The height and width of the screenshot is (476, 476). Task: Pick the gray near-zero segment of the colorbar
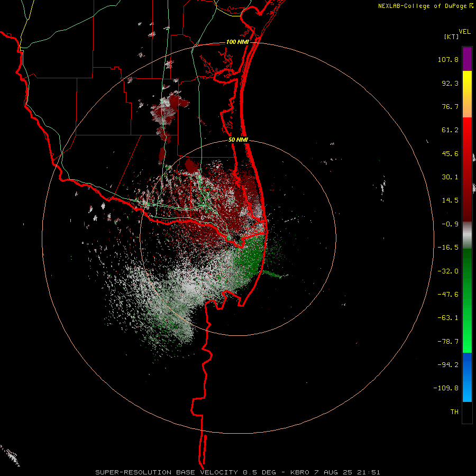point(467,235)
